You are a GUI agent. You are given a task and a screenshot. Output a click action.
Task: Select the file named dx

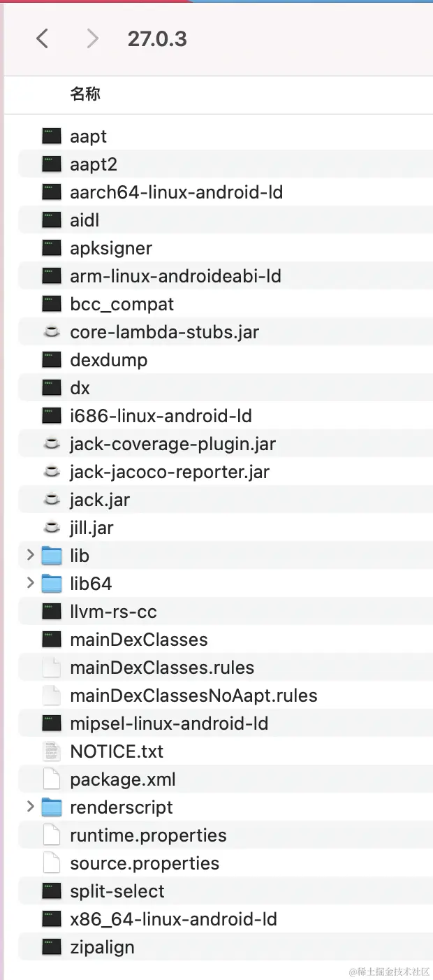coord(80,388)
